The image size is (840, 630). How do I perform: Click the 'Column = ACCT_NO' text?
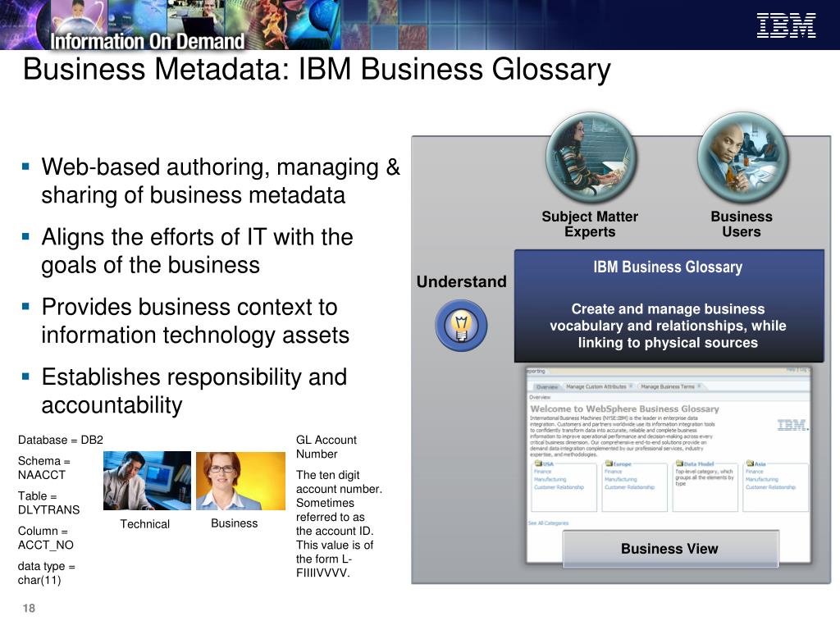click(x=46, y=538)
